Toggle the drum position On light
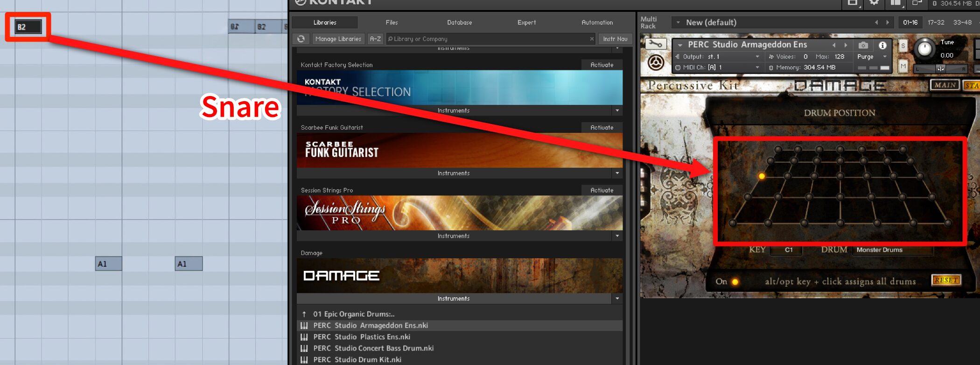 click(x=735, y=282)
